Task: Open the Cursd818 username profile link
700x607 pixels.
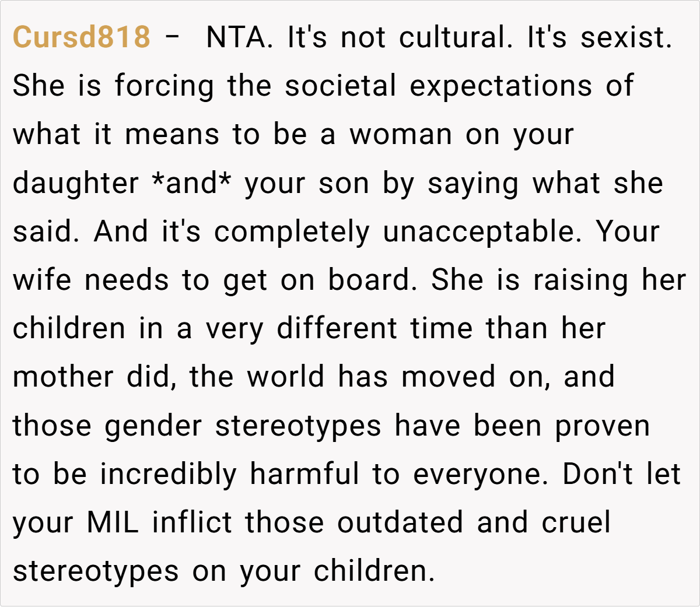Action: tap(81, 37)
